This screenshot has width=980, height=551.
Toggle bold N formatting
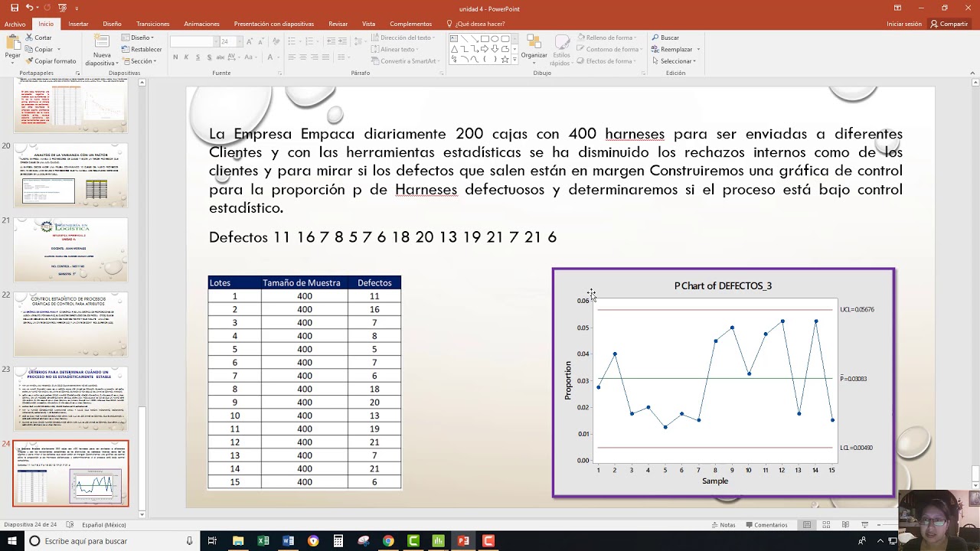pos(175,57)
